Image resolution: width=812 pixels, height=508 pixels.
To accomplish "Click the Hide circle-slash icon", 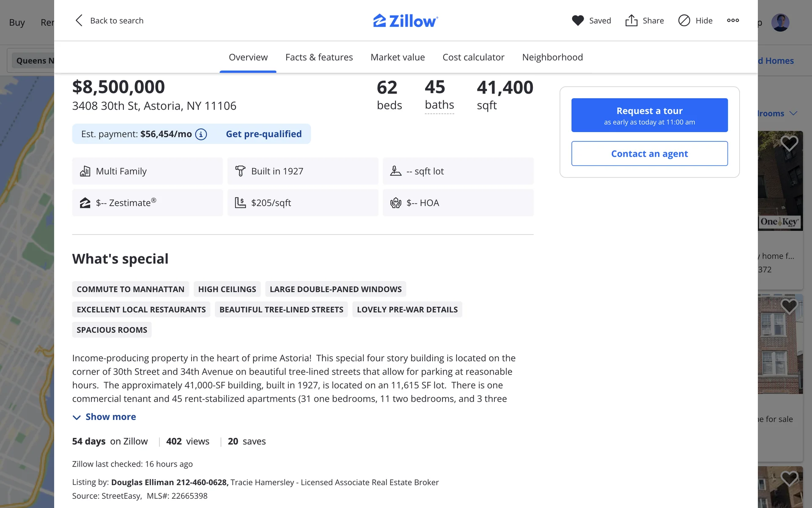I will tap(684, 20).
